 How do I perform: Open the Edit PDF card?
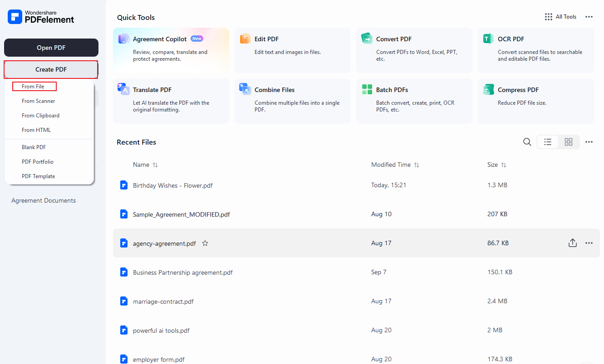coord(293,50)
